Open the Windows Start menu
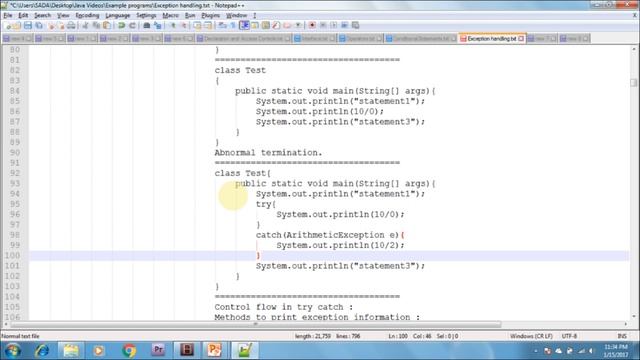 [13, 351]
